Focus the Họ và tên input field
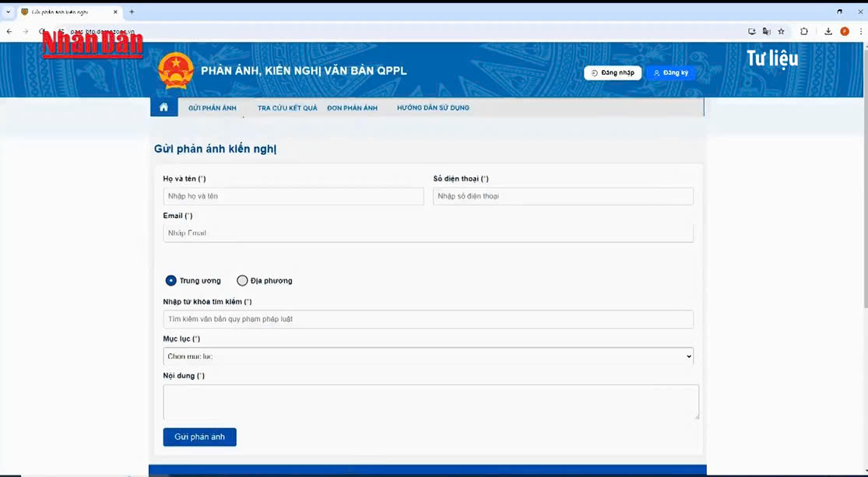This screenshot has width=868, height=477. pos(293,196)
